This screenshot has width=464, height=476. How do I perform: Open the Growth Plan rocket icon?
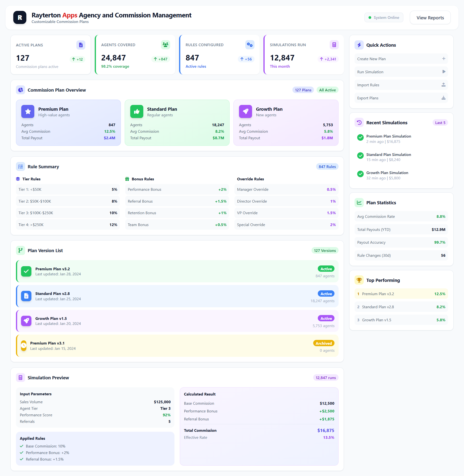coord(245,111)
